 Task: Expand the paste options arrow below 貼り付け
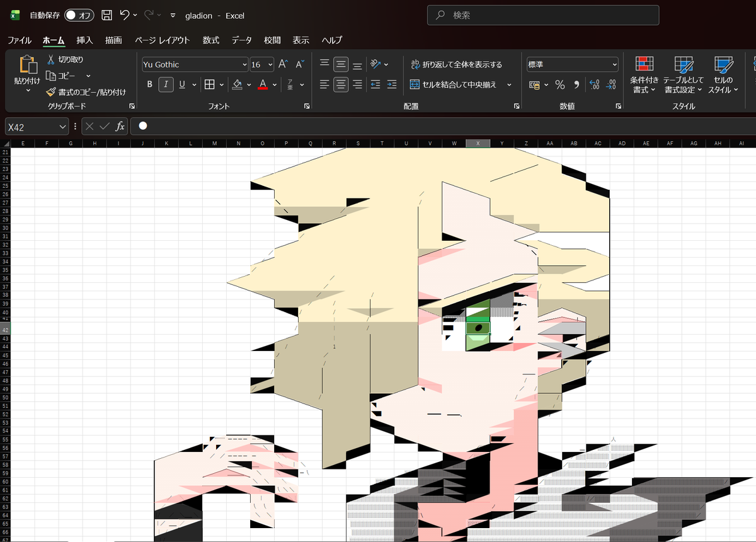coord(28,91)
